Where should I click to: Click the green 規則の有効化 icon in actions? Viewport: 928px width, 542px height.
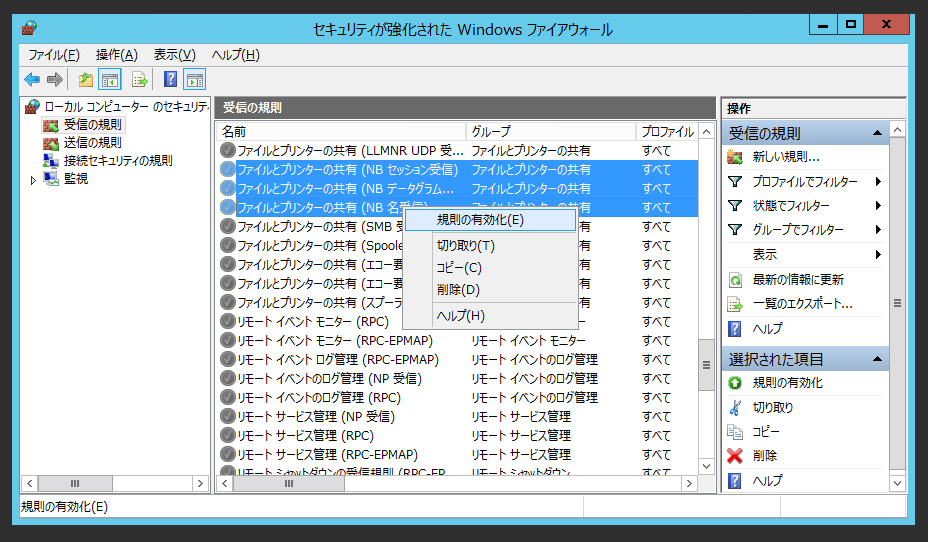[x=735, y=383]
